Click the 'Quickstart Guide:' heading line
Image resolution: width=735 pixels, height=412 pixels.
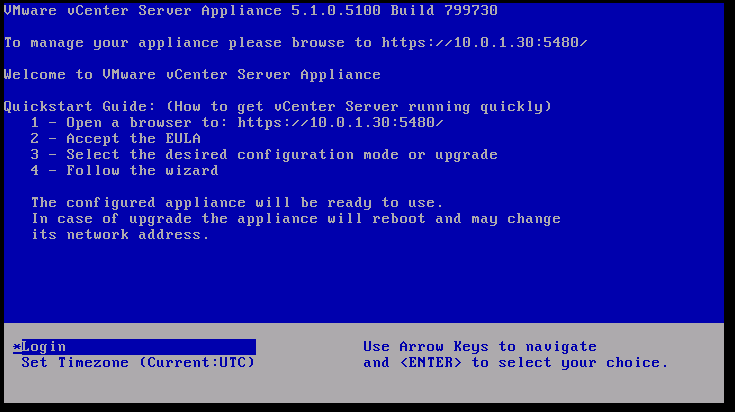pyautogui.click(x=278, y=106)
